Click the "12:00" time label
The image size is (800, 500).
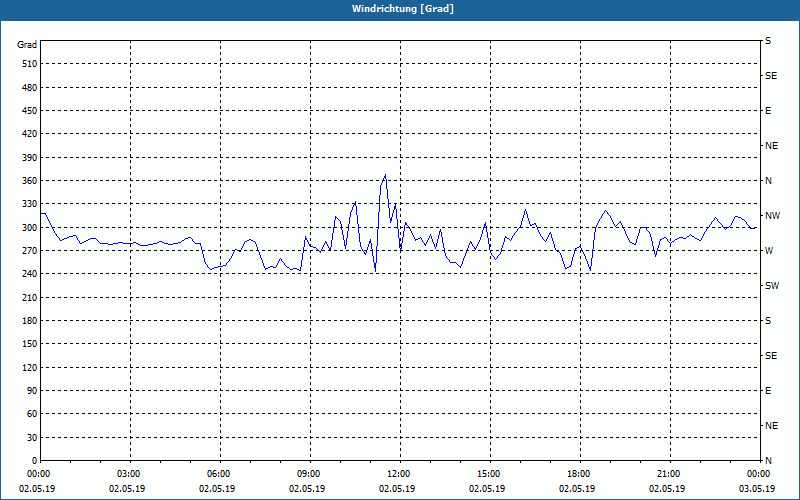[398, 474]
